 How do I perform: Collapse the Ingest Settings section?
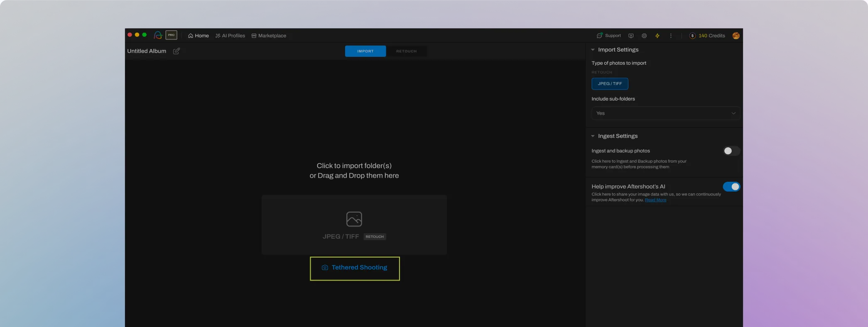[x=593, y=136]
